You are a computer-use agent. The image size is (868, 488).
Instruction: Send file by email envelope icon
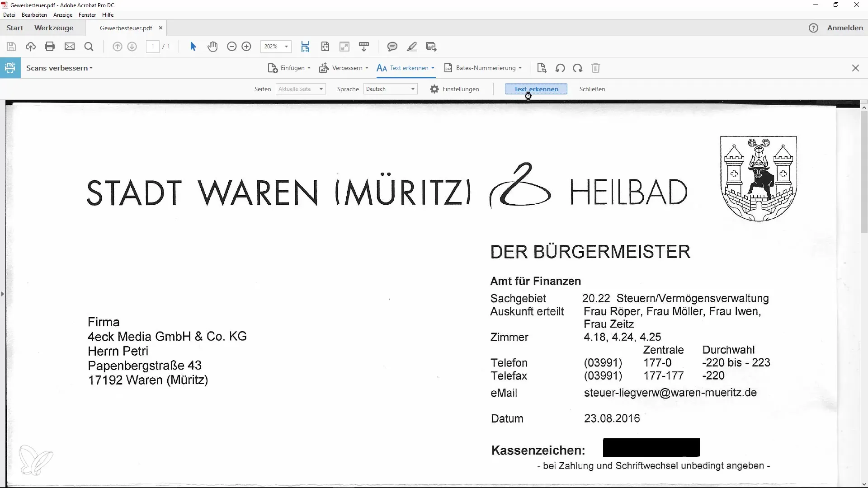pos(70,47)
